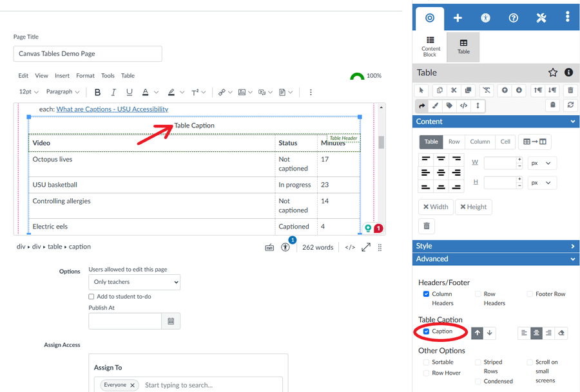The image size is (580, 392).
Task: Check the Add to student to-do box
Action: (x=91, y=296)
